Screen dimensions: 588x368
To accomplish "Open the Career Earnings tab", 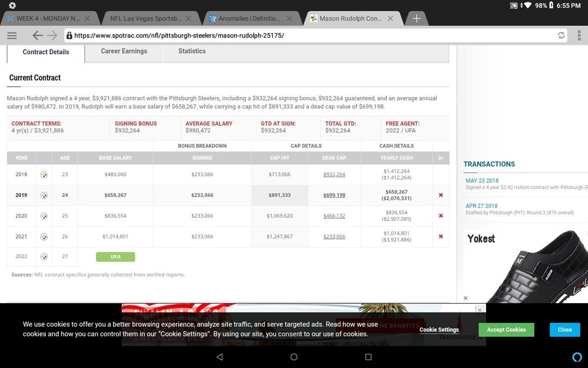I will (123, 51).
